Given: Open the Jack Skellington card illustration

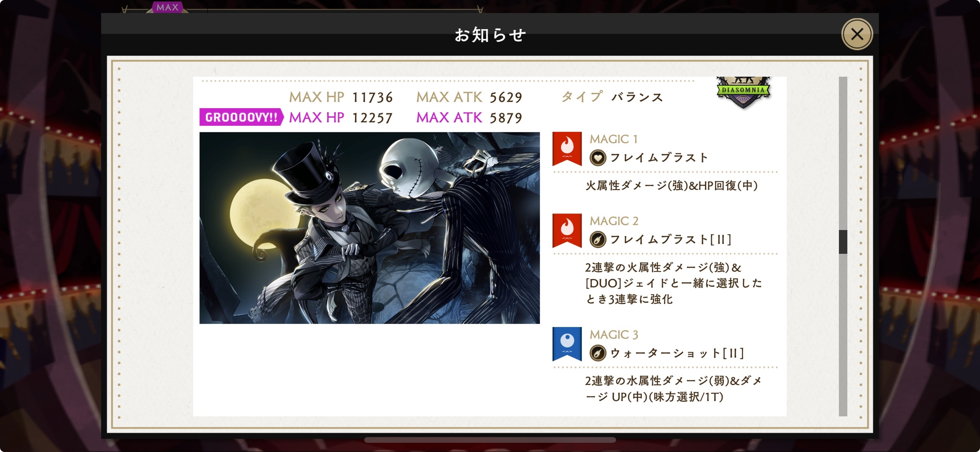Looking at the screenshot, I should [x=370, y=228].
